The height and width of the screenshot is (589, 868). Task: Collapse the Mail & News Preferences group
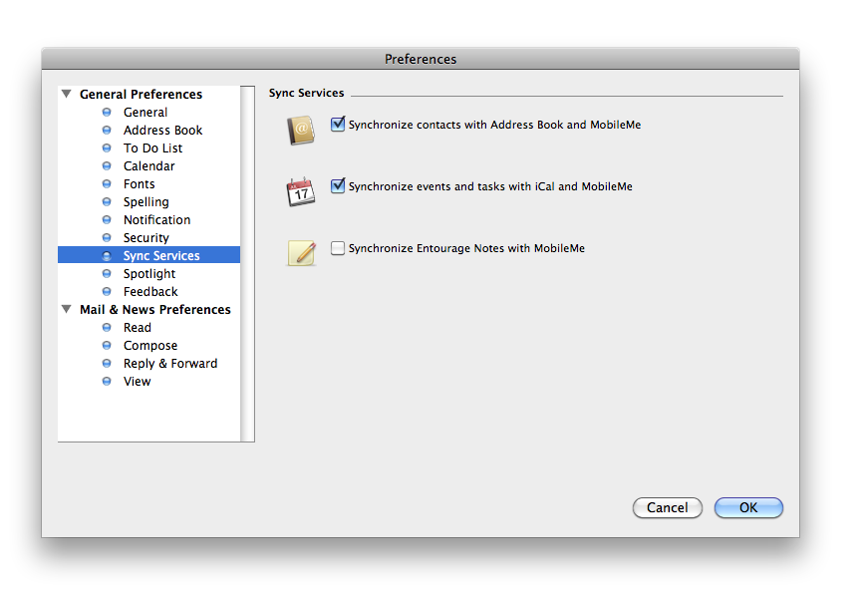(67, 309)
